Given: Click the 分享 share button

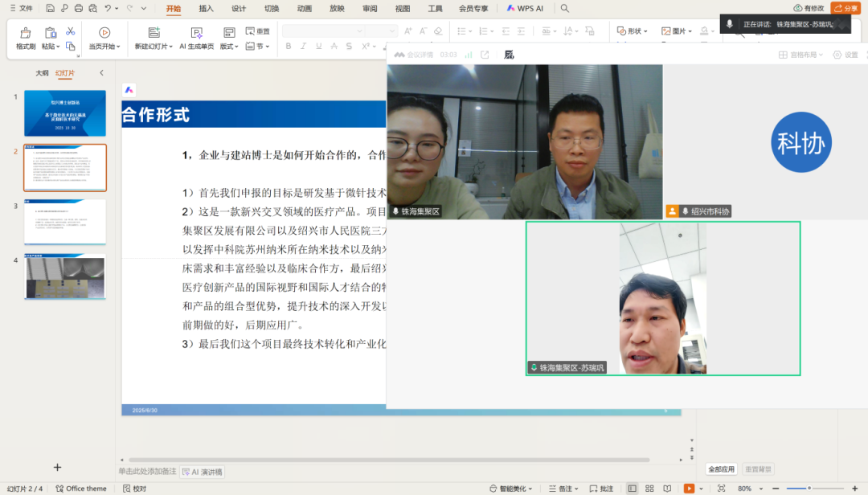Looking at the screenshot, I should tap(845, 8).
